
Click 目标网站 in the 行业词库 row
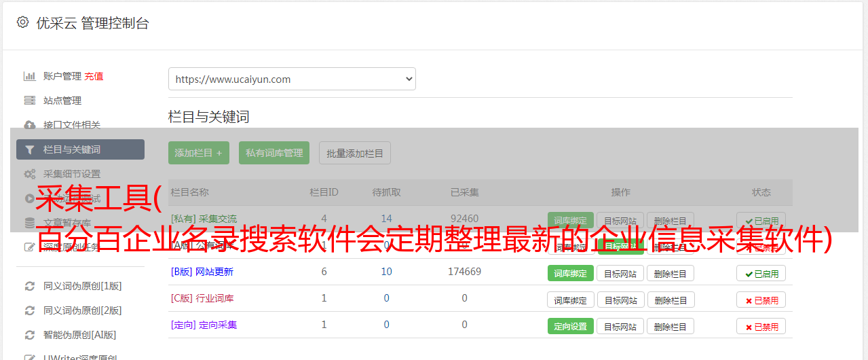(620, 300)
